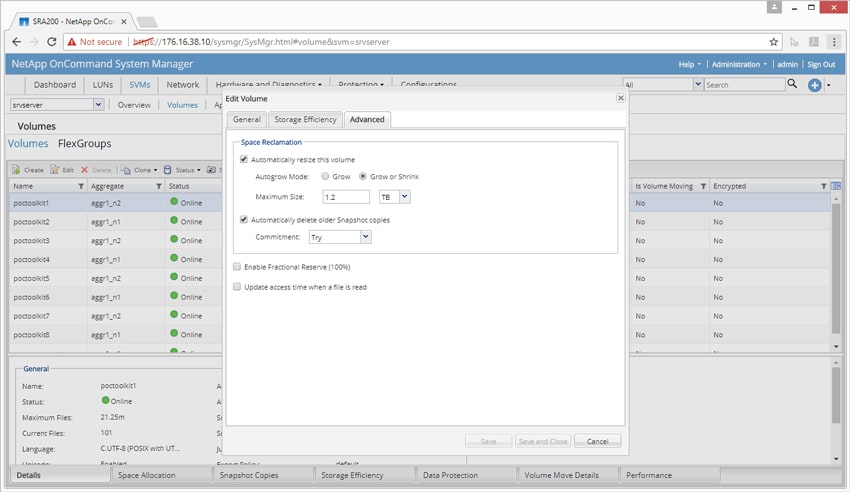The height and width of the screenshot is (492, 850).
Task: Expand dropdown arrow beside the plus icon
Action: tap(828, 85)
